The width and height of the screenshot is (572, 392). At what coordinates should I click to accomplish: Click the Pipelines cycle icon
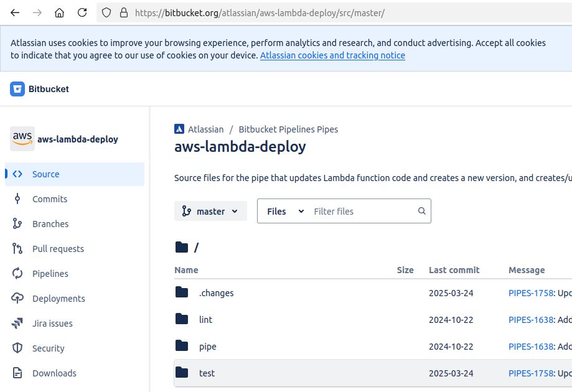[17, 274]
